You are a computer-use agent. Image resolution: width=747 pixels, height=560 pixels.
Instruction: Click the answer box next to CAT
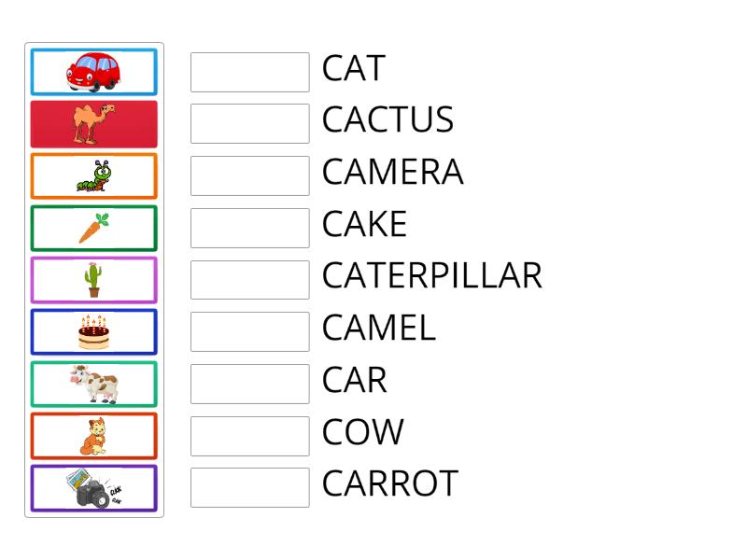tap(249, 70)
